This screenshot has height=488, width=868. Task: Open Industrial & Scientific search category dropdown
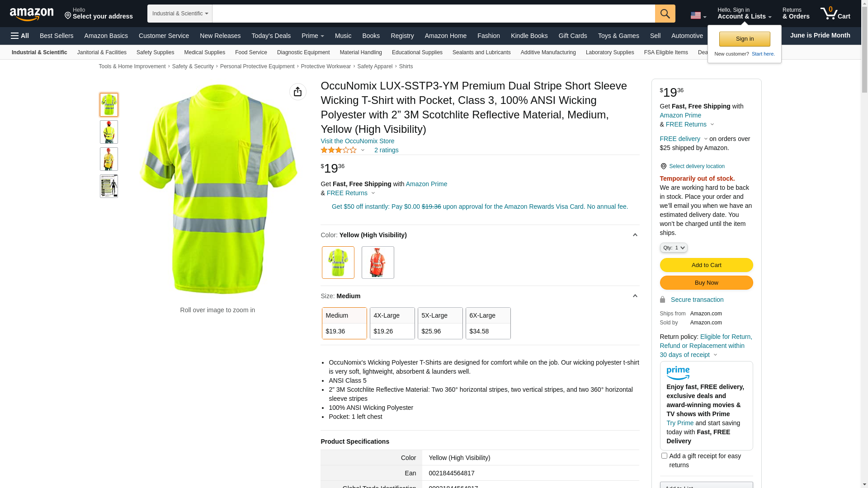click(x=180, y=14)
